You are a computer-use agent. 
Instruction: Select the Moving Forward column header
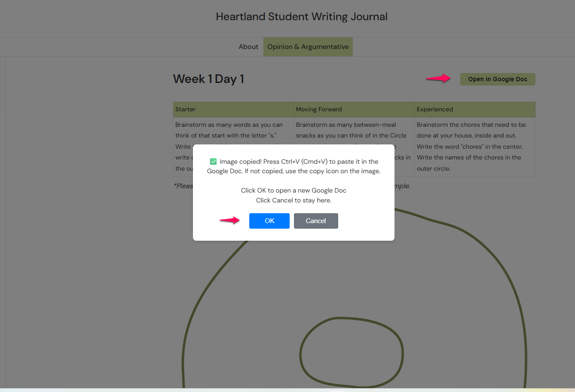coord(319,109)
